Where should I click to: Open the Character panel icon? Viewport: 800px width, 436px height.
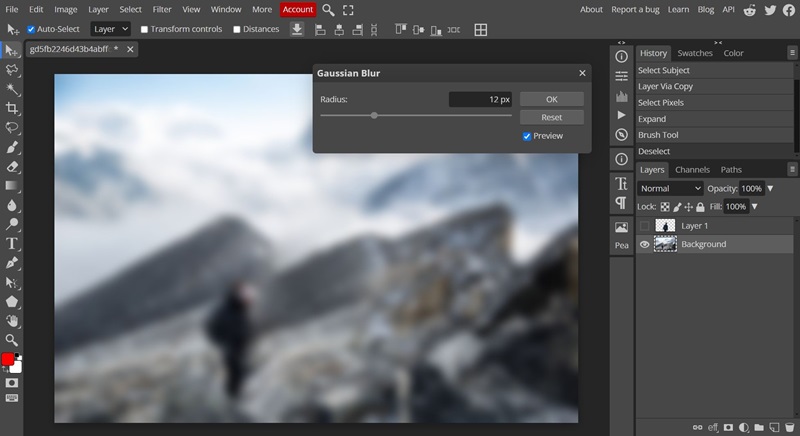pos(621,184)
